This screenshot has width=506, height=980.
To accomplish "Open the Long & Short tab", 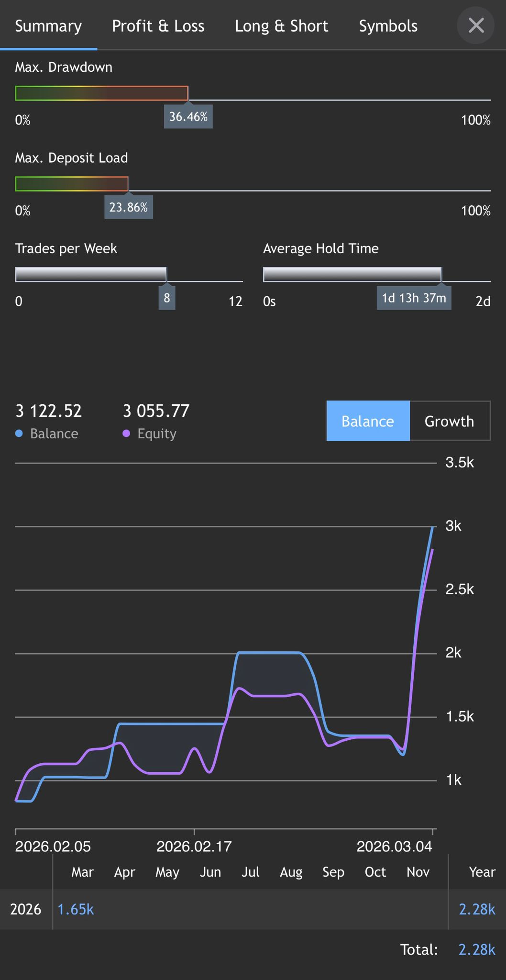I will [281, 26].
